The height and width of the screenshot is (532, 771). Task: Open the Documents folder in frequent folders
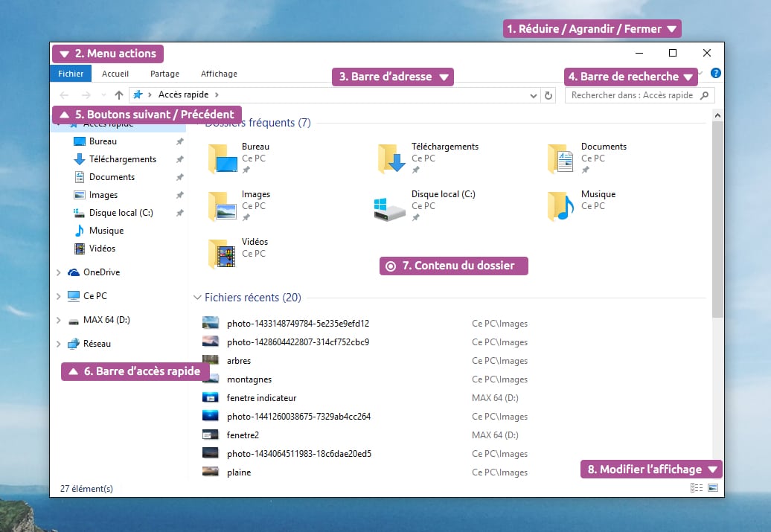561,158
